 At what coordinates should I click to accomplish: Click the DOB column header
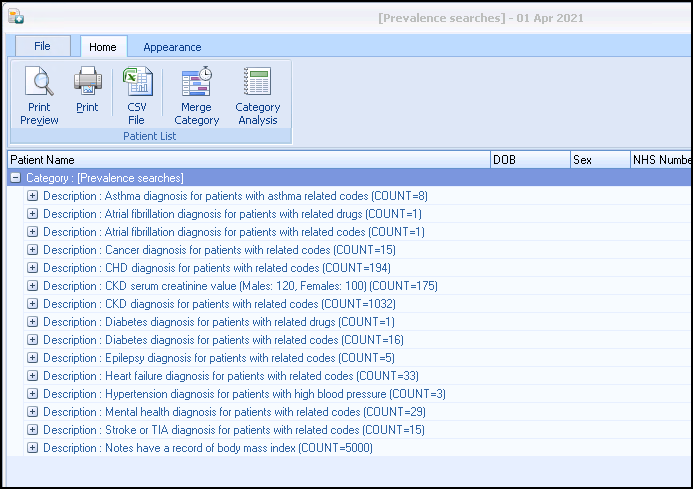tap(529, 160)
